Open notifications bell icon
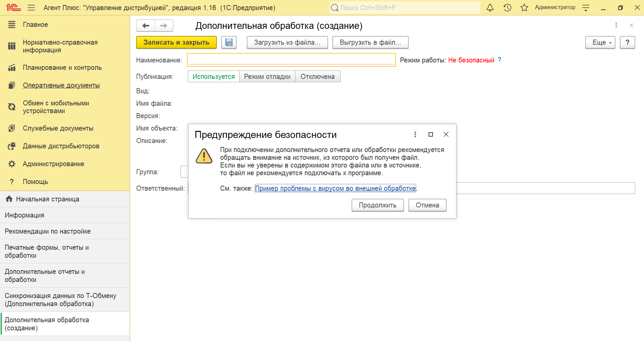 490,7
